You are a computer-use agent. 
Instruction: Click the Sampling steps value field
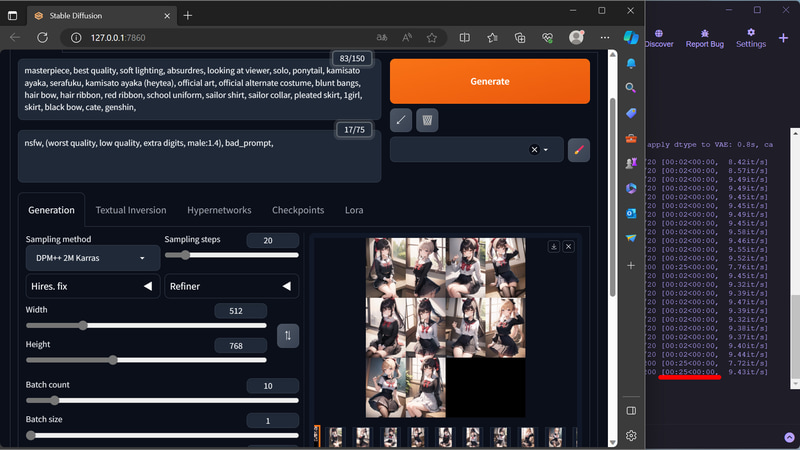click(x=272, y=240)
